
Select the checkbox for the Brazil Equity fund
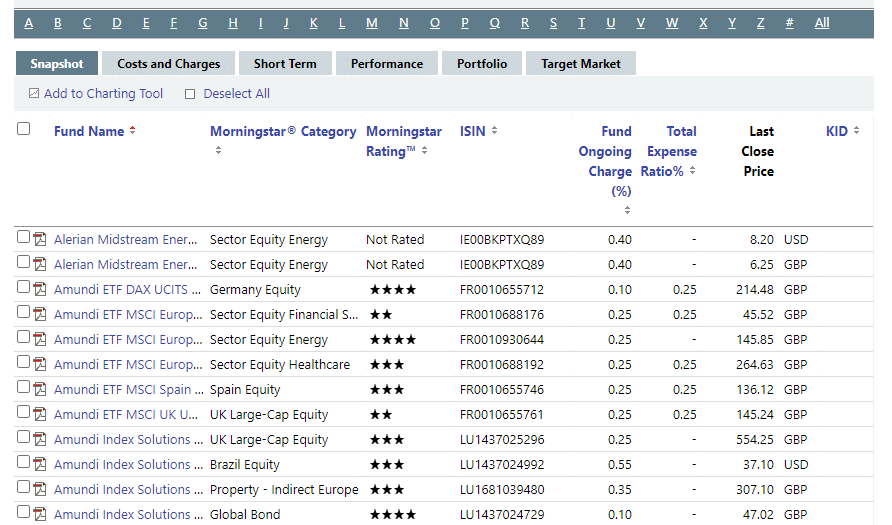(x=23, y=462)
